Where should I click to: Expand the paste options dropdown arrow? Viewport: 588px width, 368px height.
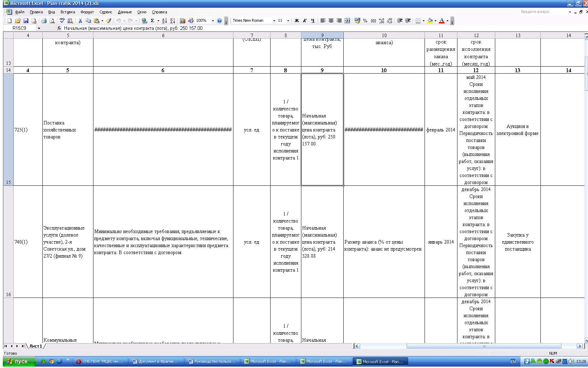coord(102,21)
